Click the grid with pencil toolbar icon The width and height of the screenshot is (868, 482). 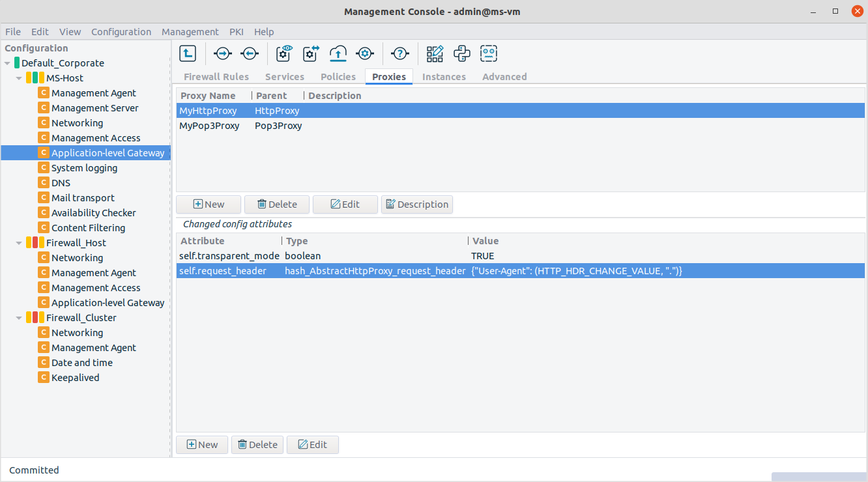point(435,53)
